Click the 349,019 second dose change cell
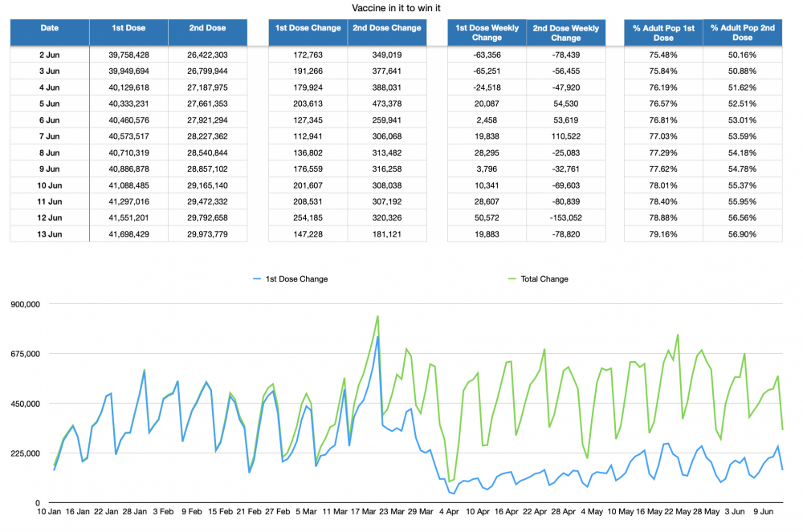 [387, 55]
